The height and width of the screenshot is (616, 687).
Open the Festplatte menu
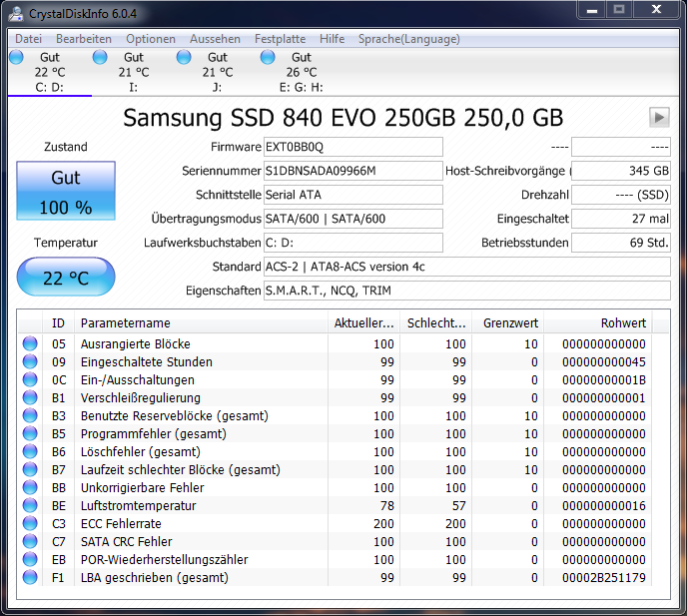(280, 39)
